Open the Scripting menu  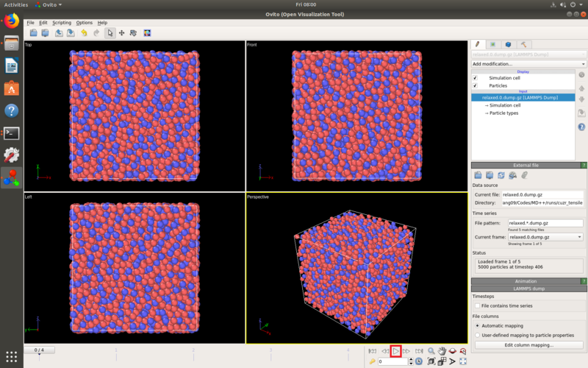point(62,23)
